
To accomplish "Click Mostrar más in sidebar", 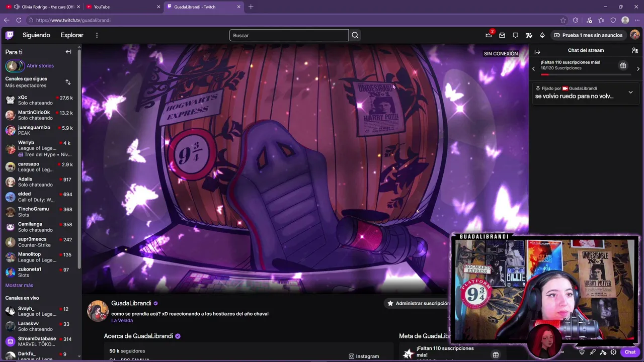I will (19, 286).
